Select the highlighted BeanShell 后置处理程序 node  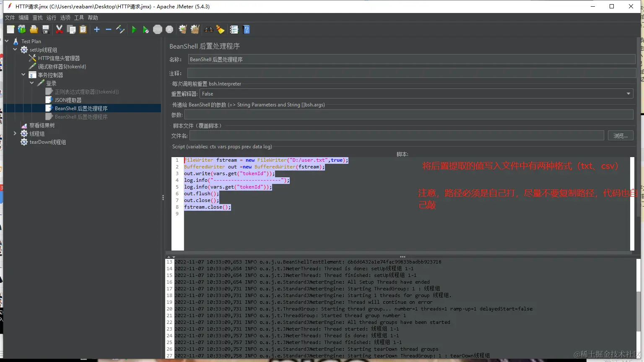pos(81,109)
